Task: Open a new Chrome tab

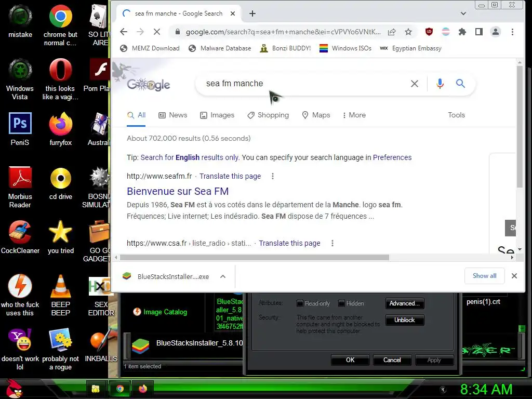Action: tap(252, 14)
